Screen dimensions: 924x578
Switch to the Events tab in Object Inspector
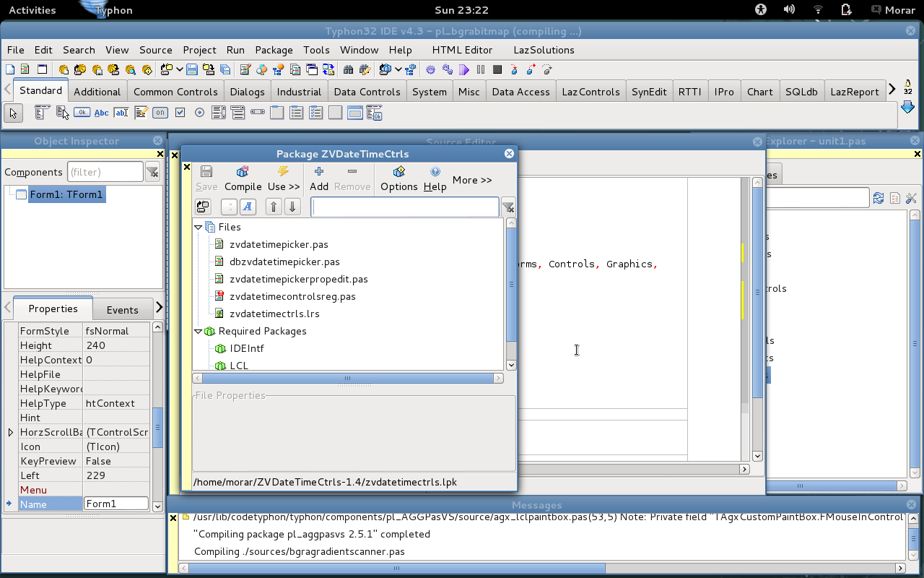[x=122, y=310]
